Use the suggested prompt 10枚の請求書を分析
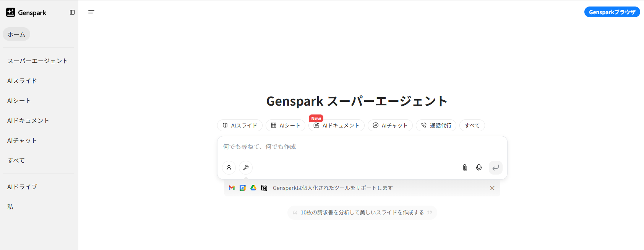Image resolution: width=644 pixels, height=250 pixels. click(362, 212)
